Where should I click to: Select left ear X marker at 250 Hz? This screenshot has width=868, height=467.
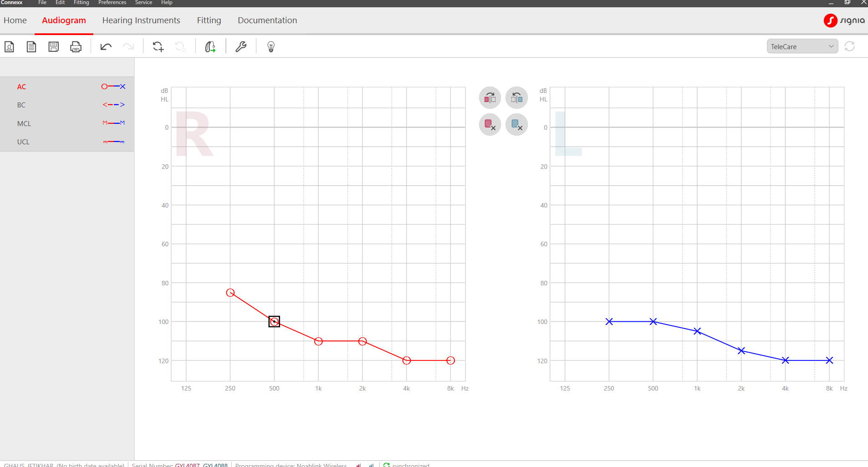pyautogui.click(x=609, y=322)
